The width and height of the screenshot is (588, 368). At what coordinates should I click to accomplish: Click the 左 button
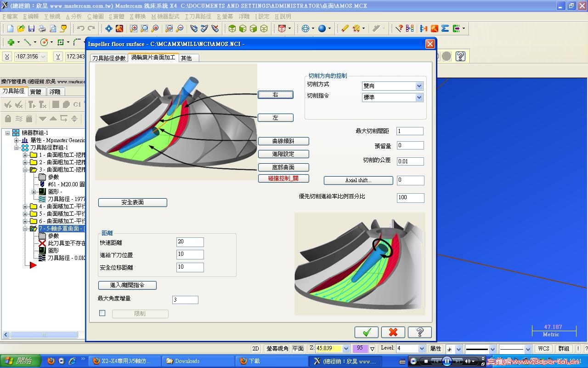pyautogui.click(x=276, y=118)
